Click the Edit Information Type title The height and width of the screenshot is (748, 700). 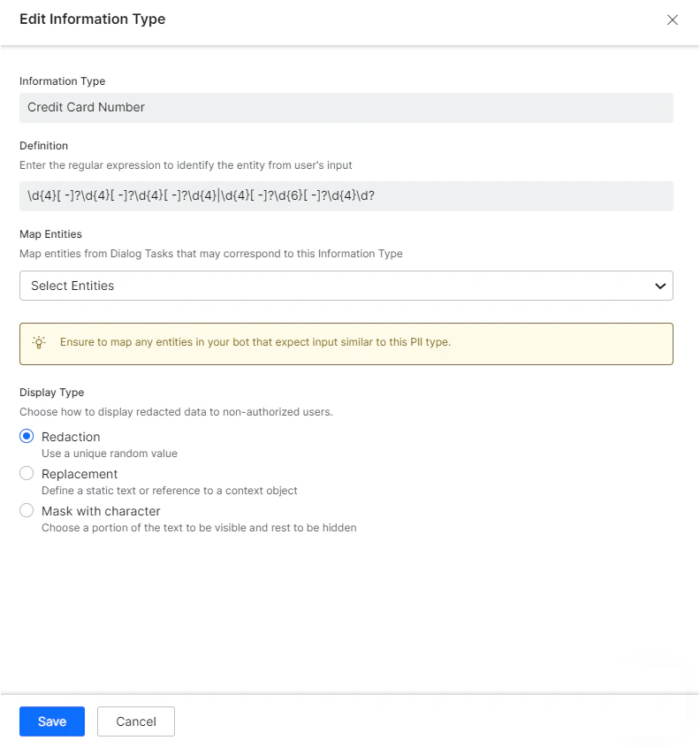92,19
